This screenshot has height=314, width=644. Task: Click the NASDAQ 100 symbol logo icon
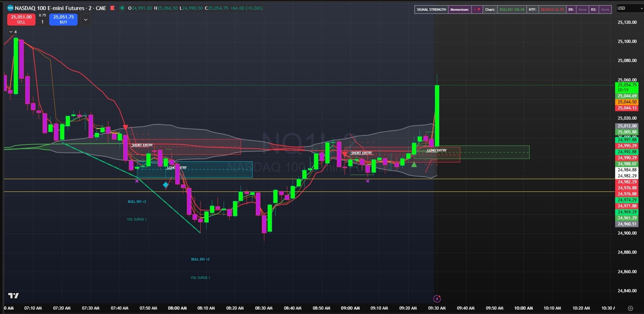pyautogui.click(x=10, y=8)
